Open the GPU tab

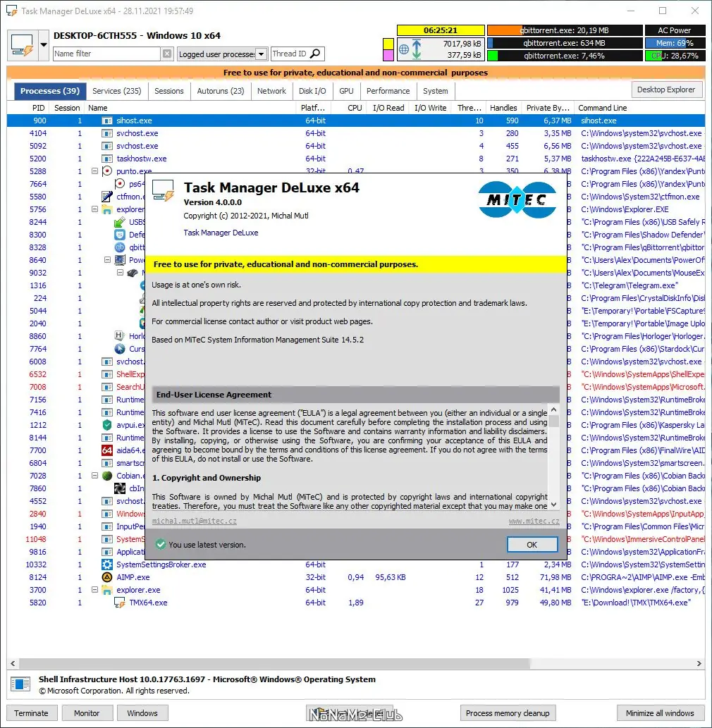(x=346, y=91)
